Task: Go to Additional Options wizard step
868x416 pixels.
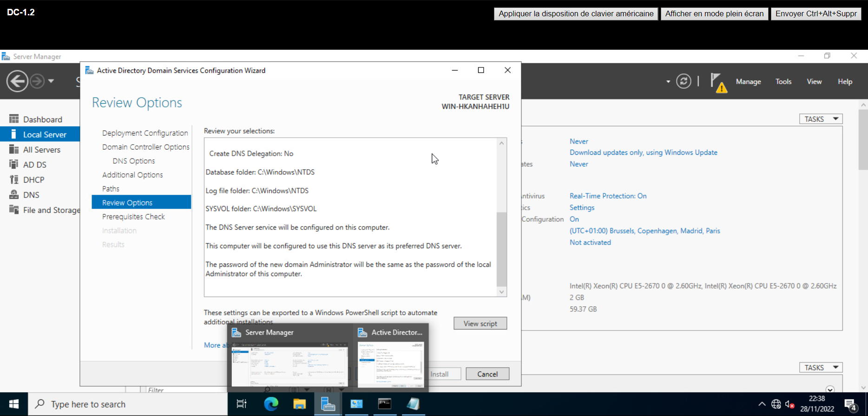Action: 132,175
